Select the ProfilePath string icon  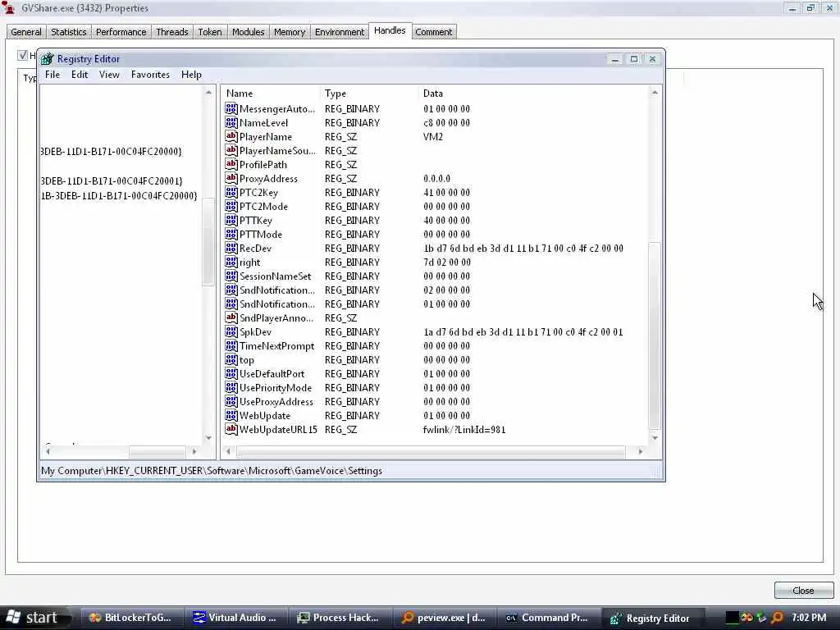coord(231,164)
